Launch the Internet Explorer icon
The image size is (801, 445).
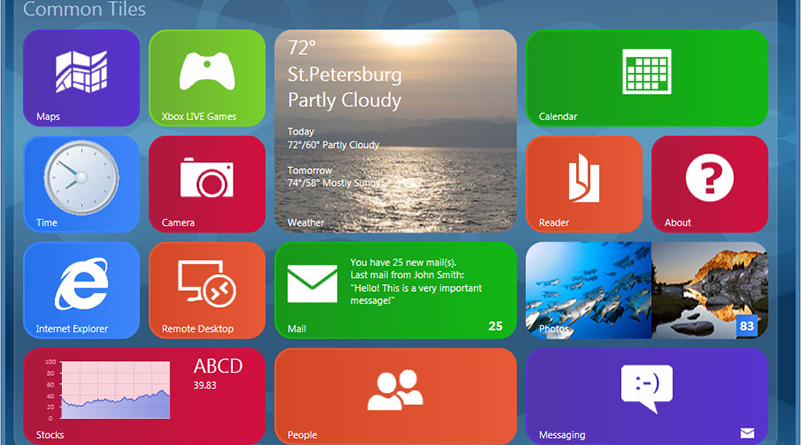[x=81, y=283]
